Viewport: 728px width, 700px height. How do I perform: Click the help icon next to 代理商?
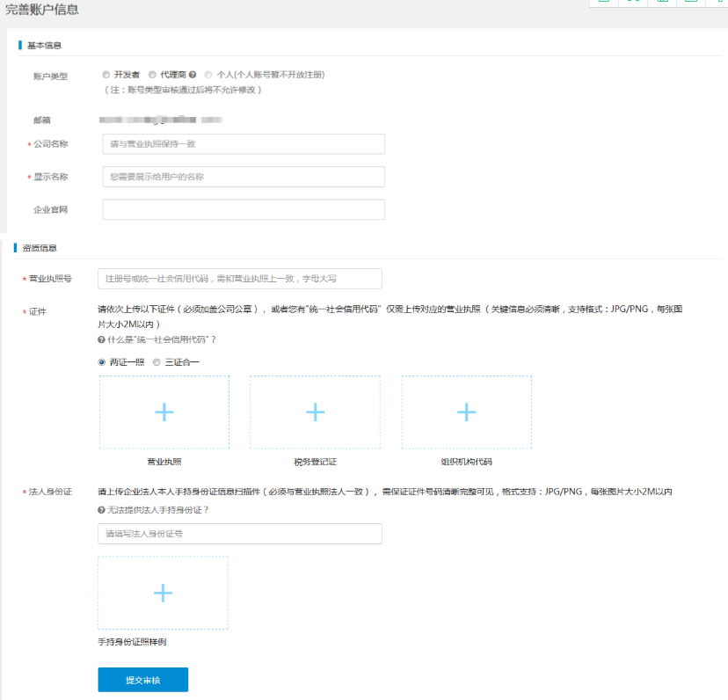193,76
